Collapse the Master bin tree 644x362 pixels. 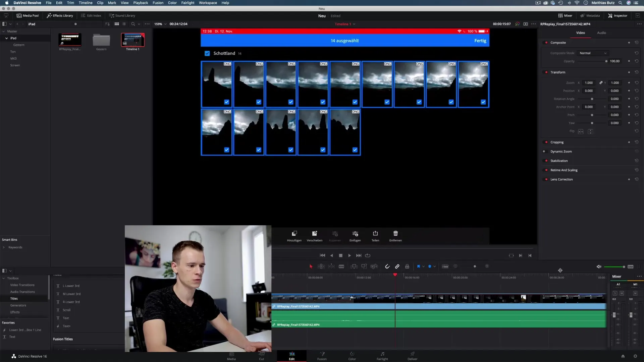pos(3,32)
